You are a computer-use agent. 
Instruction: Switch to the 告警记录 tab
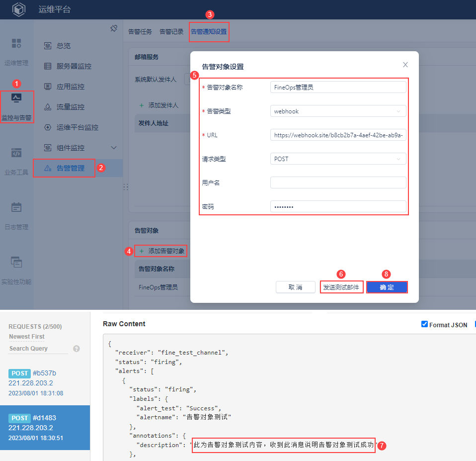(x=171, y=32)
